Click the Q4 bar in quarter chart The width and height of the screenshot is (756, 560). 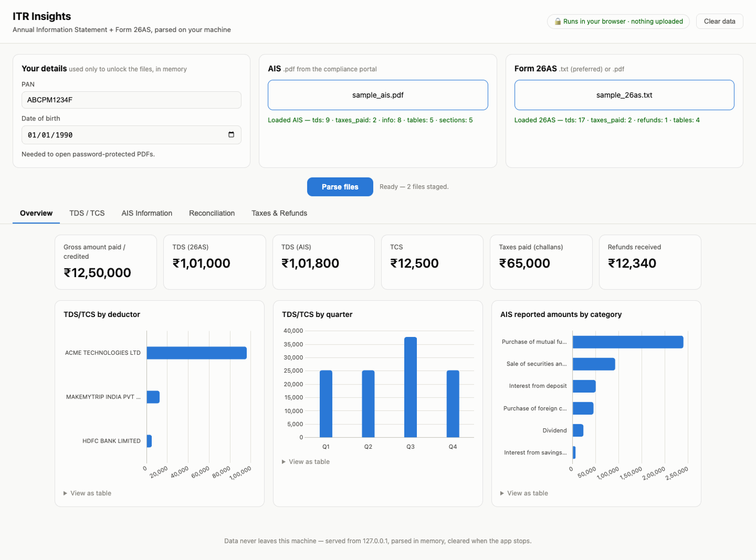click(x=453, y=404)
